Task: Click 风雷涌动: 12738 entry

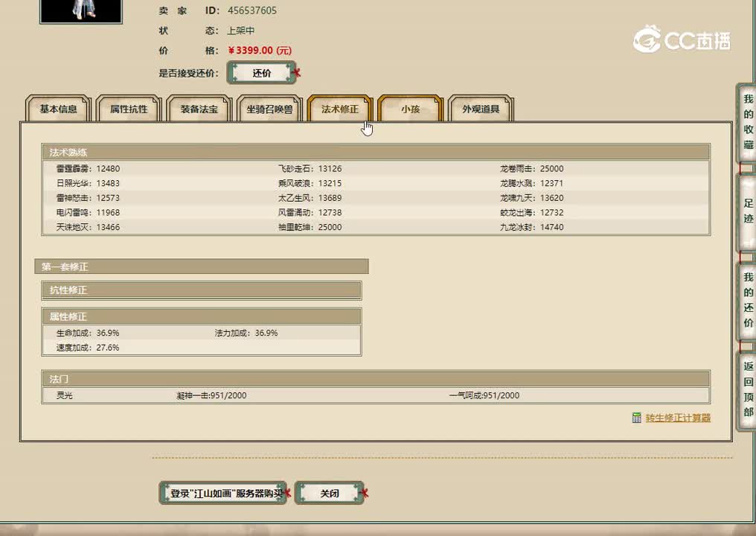Action: 310,212
